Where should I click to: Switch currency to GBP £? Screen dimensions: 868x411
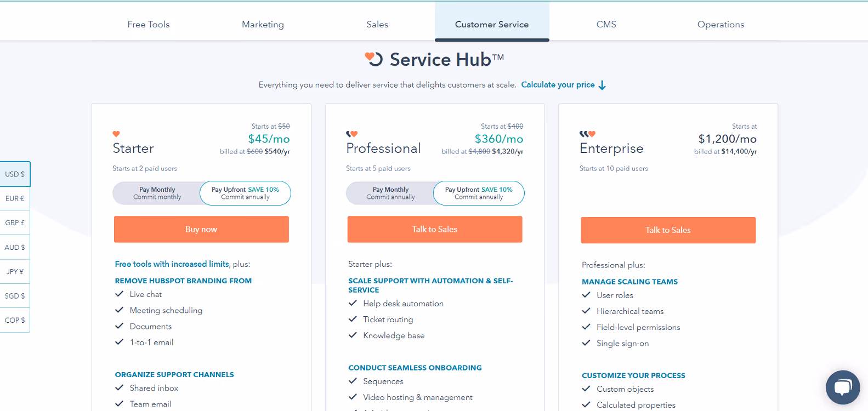pos(15,223)
